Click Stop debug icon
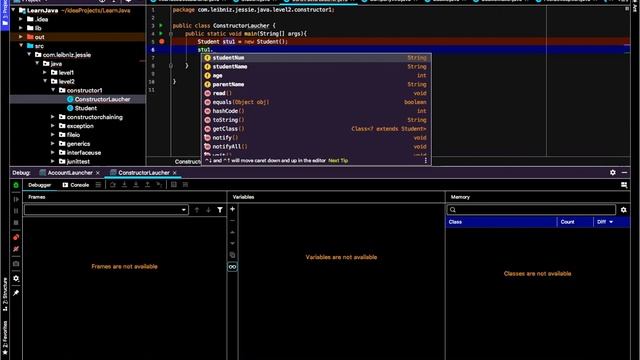 pos(16,222)
